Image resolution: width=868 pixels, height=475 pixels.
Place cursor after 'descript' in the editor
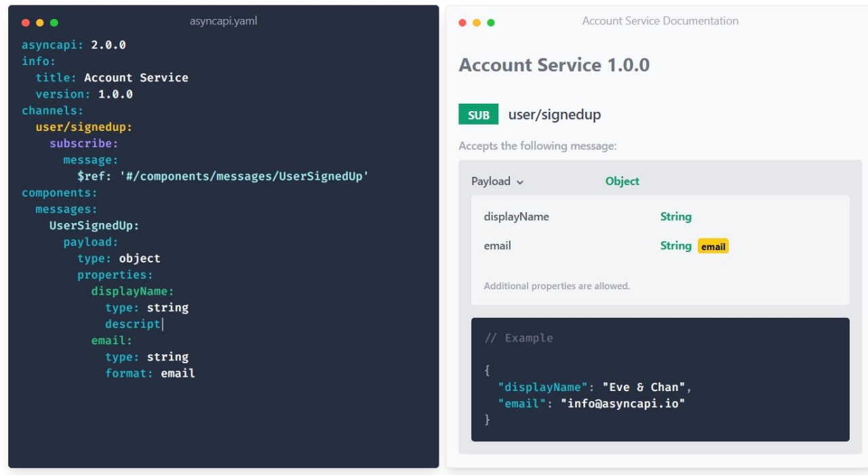point(162,324)
